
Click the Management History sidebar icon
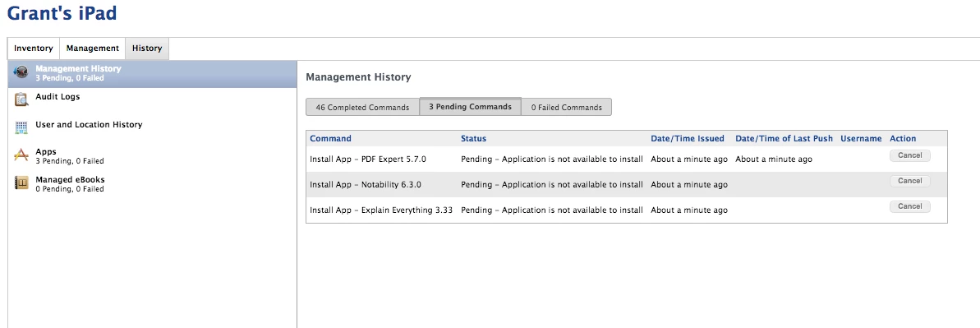pyautogui.click(x=21, y=72)
